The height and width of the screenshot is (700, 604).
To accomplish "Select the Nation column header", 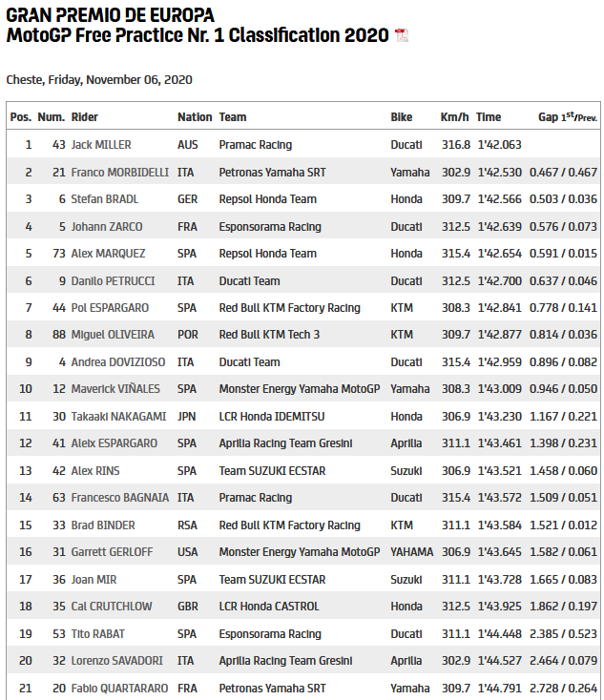I will point(195,117).
